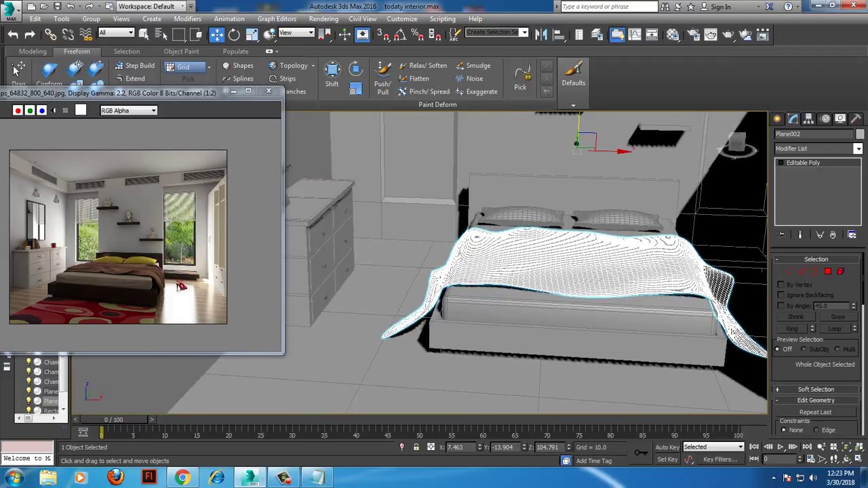This screenshot has height=488, width=868.
Task: Toggle Auto Key mode
Action: (x=667, y=447)
